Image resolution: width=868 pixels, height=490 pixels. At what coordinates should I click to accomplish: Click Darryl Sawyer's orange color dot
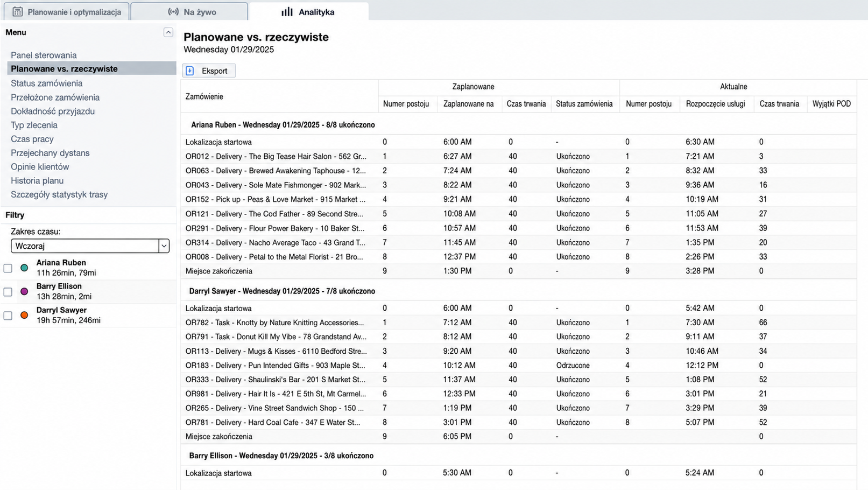coord(24,315)
